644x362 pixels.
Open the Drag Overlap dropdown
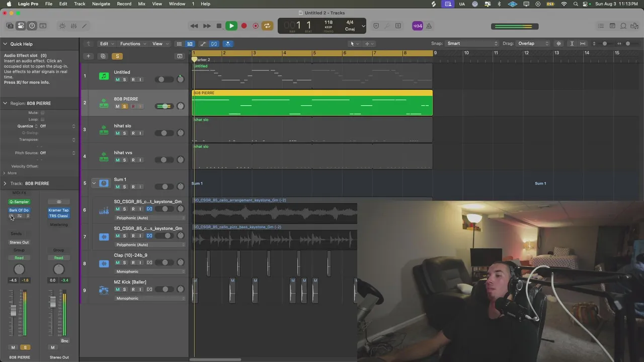[x=533, y=44]
